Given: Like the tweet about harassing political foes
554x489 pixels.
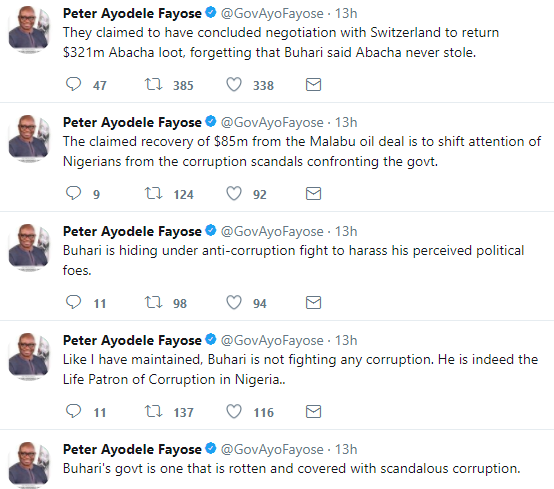Looking at the screenshot, I should [234, 302].
